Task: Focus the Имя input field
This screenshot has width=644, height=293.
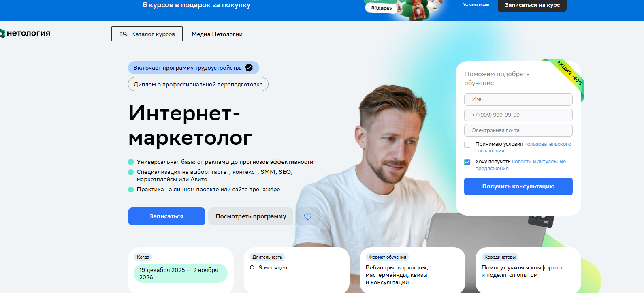Action: [518, 99]
